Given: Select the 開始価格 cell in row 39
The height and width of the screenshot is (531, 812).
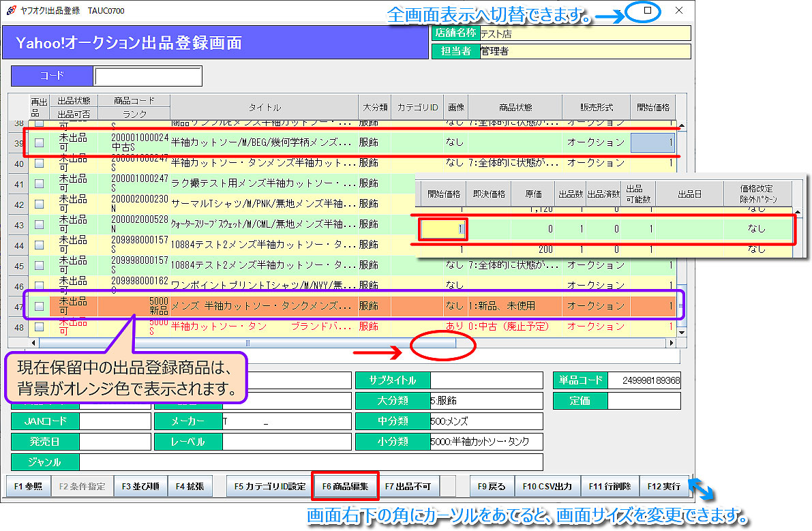Looking at the screenshot, I should 652,143.
